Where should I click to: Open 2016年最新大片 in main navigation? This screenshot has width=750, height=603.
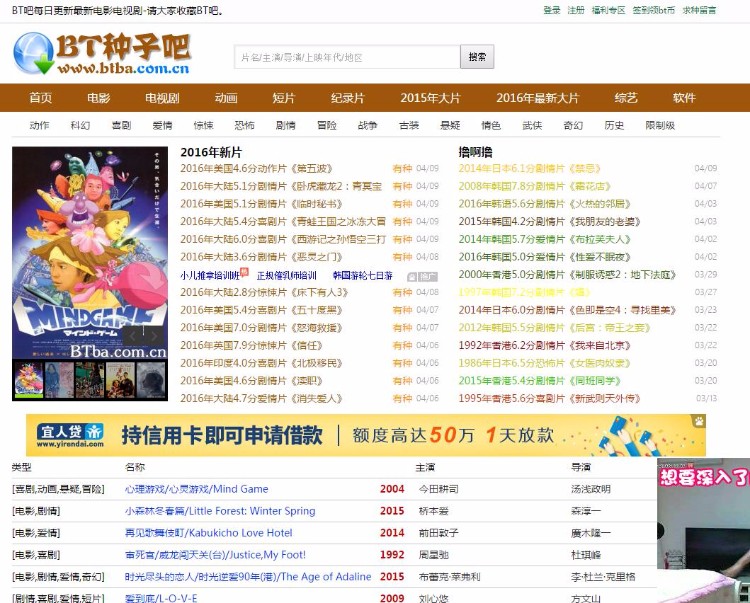click(x=538, y=98)
